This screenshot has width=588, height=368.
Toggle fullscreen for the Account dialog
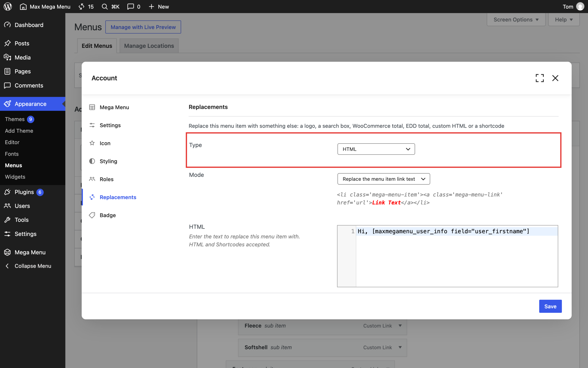click(540, 78)
